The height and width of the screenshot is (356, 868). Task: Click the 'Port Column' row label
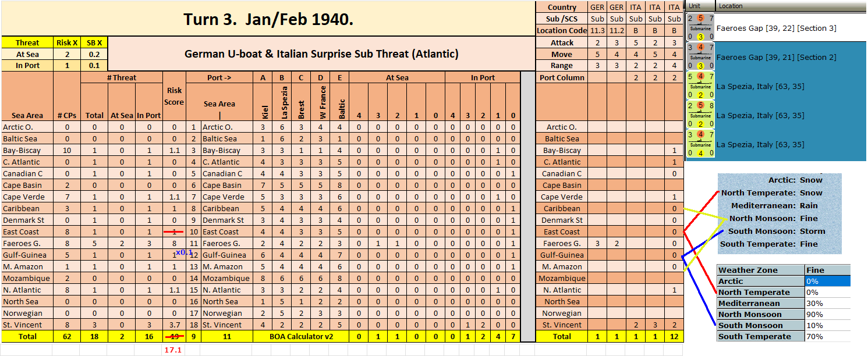[x=562, y=77]
